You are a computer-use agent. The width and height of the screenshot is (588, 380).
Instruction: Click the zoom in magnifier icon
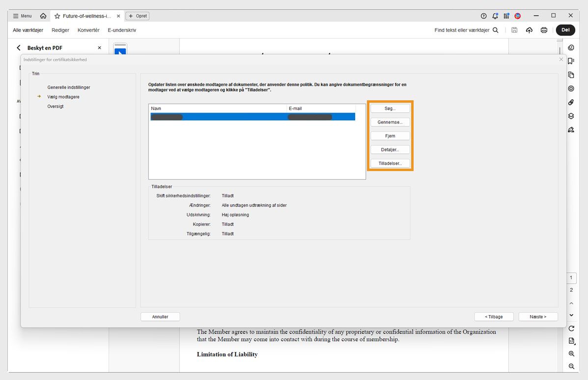571,354
